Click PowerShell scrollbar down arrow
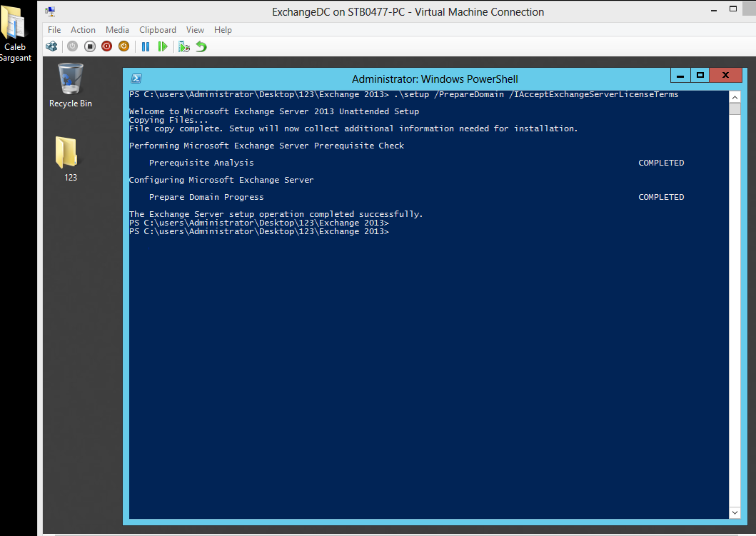The width and height of the screenshot is (756, 536). tap(735, 513)
